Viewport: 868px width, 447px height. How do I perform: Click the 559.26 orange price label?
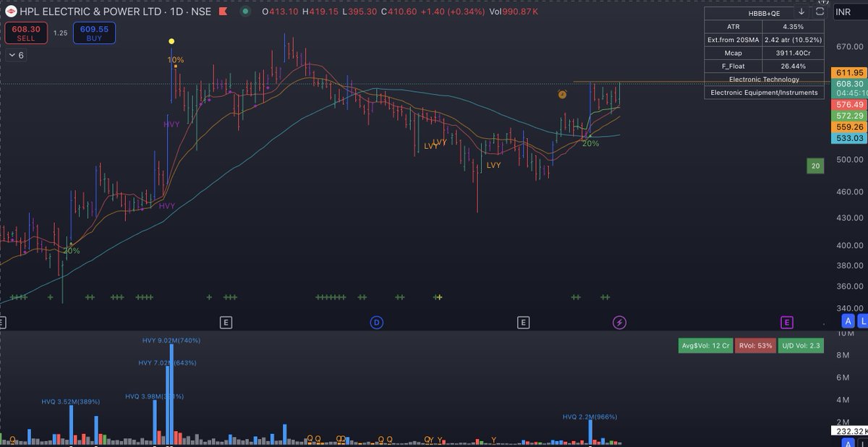pyautogui.click(x=850, y=127)
